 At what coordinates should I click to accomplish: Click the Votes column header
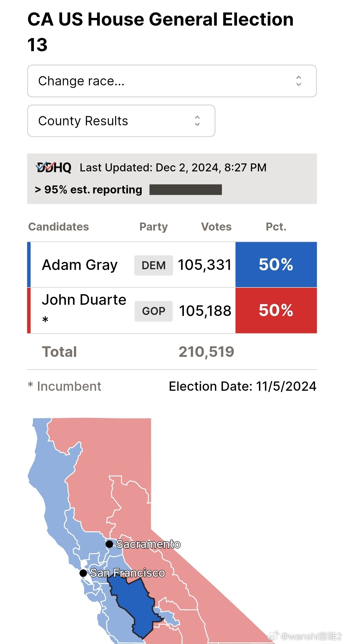pyautogui.click(x=216, y=227)
